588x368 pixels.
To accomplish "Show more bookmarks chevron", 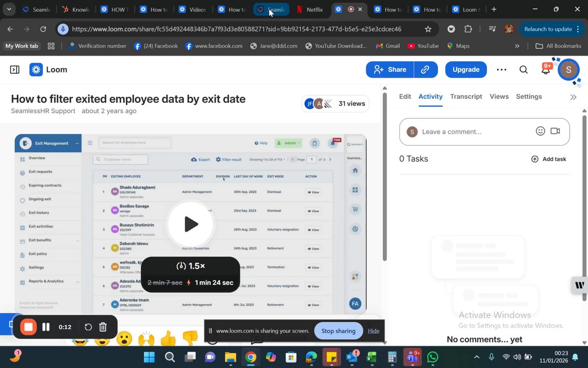I will click(517, 46).
